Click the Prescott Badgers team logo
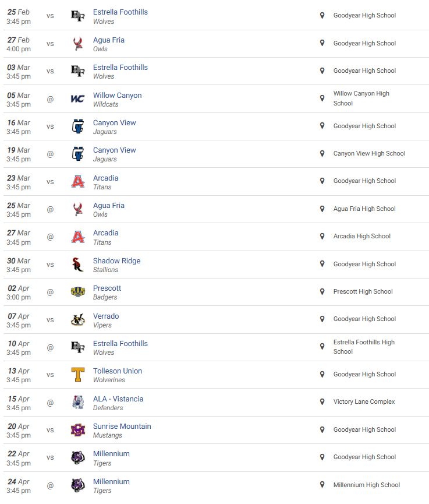 point(77,292)
